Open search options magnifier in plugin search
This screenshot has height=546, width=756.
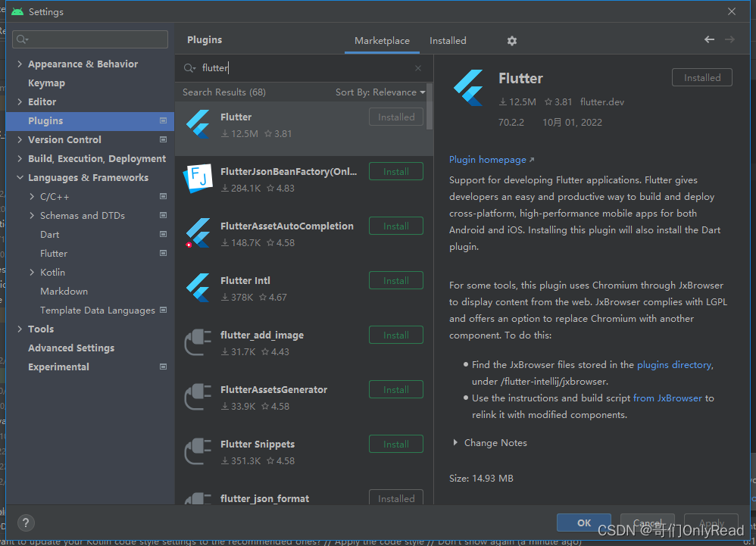[189, 68]
